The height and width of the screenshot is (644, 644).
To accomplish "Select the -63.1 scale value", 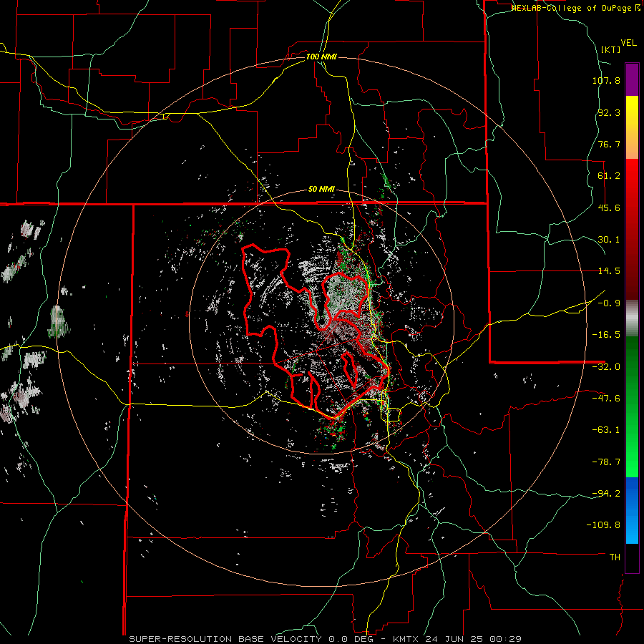I will tap(606, 430).
